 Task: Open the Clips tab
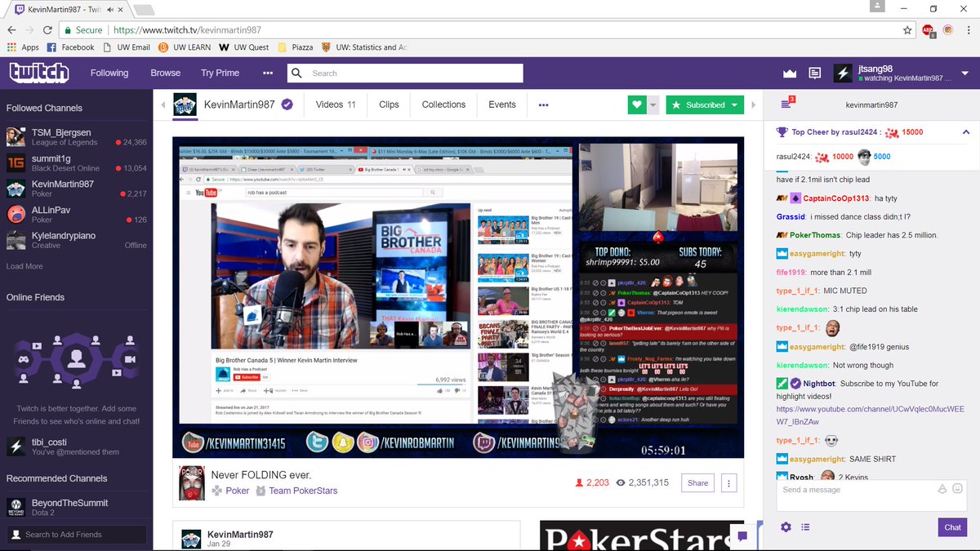tap(389, 104)
